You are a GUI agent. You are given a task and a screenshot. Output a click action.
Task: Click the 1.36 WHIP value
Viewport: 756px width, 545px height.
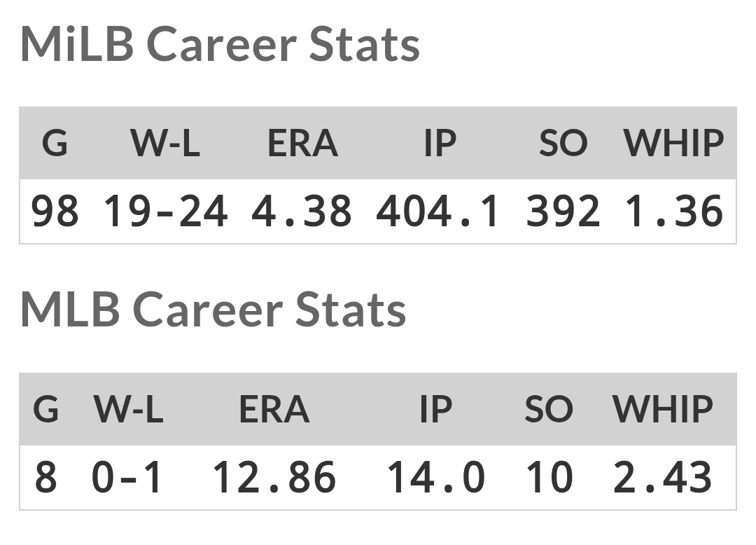point(674,211)
